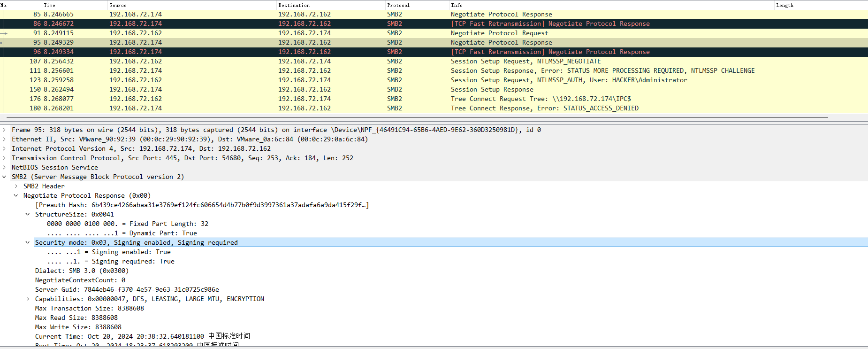Collapse the Security mode 0x03 node
Viewport: 868px width, 349px height.
pyautogui.click(x=28, y=243)
